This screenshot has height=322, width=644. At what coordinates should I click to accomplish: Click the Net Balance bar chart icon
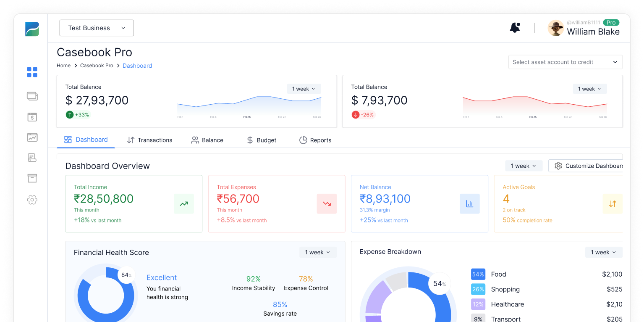click(469, 204)
